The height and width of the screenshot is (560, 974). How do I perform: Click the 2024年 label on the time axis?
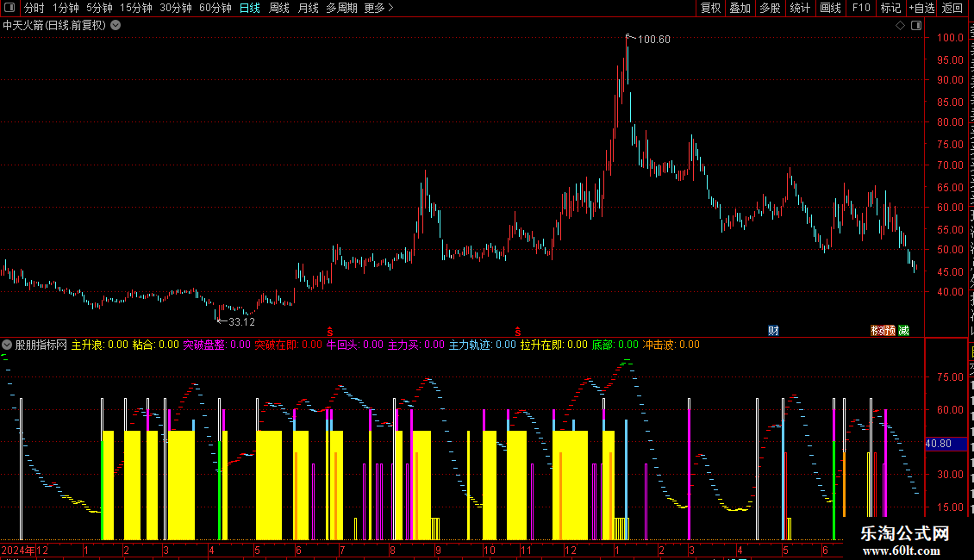point(18,550)
